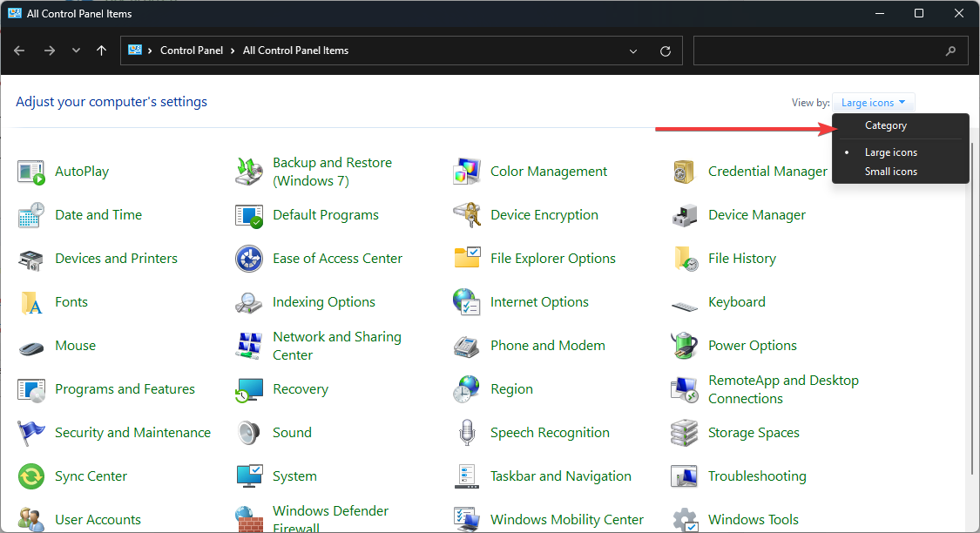Click the Keyboard icon
The height and width of the screenshot is (533, 980).
click(685, 307)
